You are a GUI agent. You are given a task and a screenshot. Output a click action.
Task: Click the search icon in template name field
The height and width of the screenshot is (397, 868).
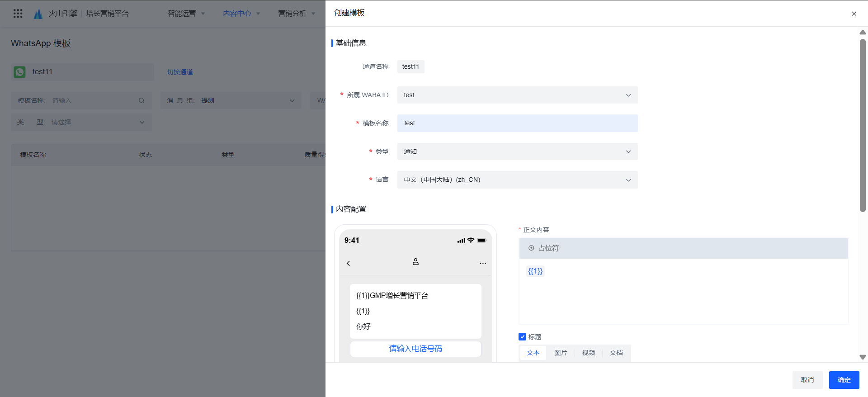[142, 100]
